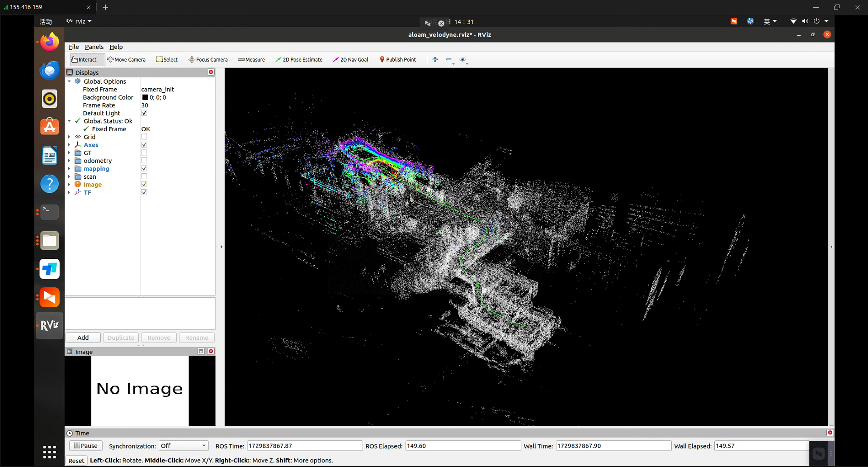Open the File menu
868x467 pixels.
pyautogui.click(x=74, y=47)
